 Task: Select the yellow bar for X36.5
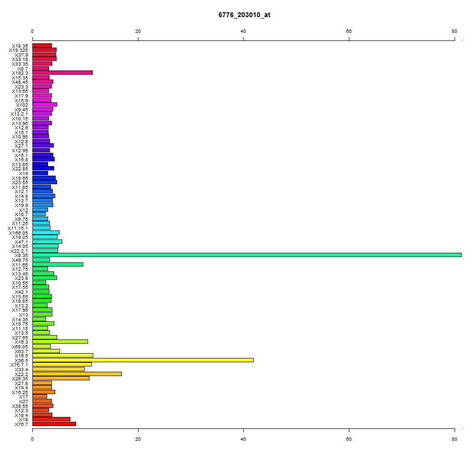point(143,360)
